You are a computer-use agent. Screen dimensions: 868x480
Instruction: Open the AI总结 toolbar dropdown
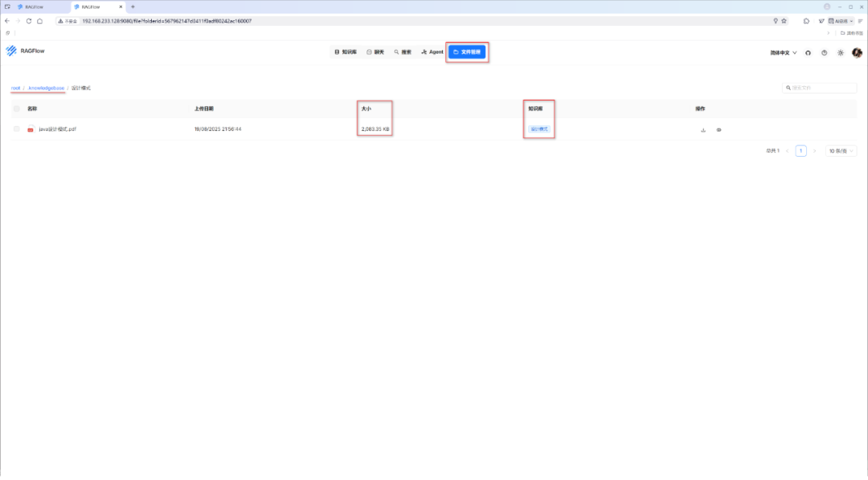pyautogui.click(x=841, y=21)
